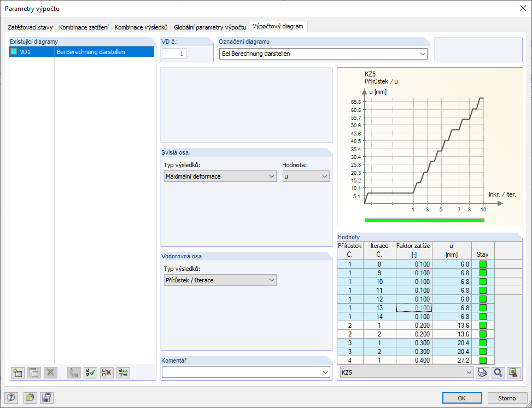The height and width of the screenshot is (408, 532).
Task: Switch to the Kombinace zatížení tab
Action: tap(84, 27)
